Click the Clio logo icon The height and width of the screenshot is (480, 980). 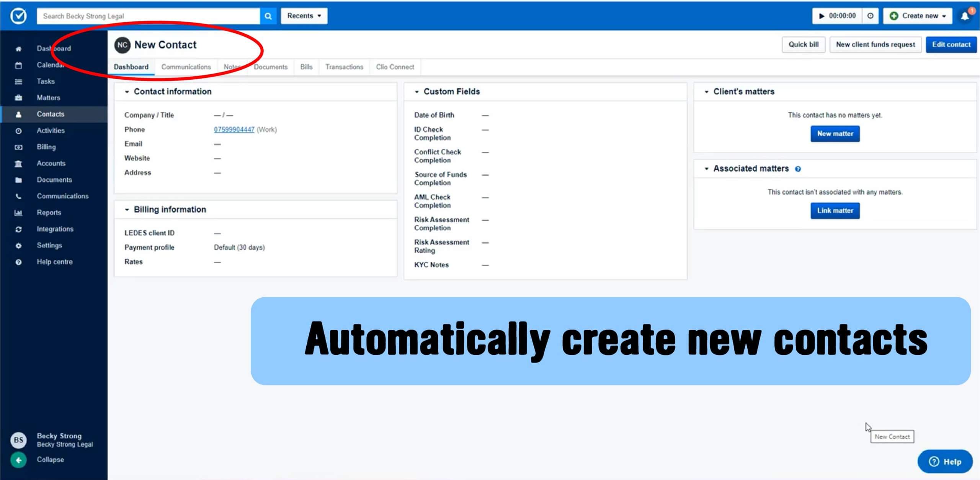(x=18, y=16)
